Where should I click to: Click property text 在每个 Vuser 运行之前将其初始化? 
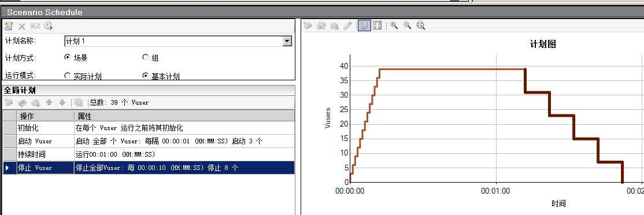click(129, 128)
